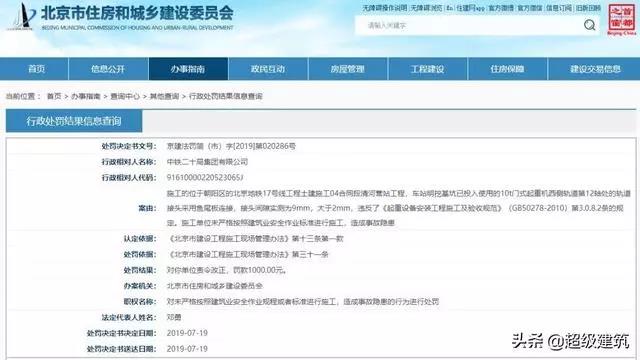The height and width of the screenshot is (360, 640).
Task: Click the 查询中心 breadcrumb link
Action: [x=125, y=96]
